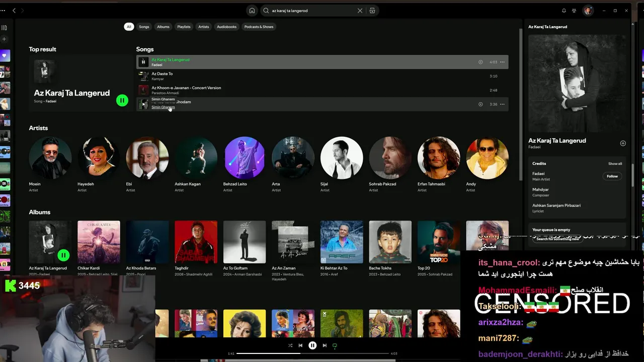Screen dimensions: 644x362
Task: Open the Az To Goftam album
Action: point(245,242)
